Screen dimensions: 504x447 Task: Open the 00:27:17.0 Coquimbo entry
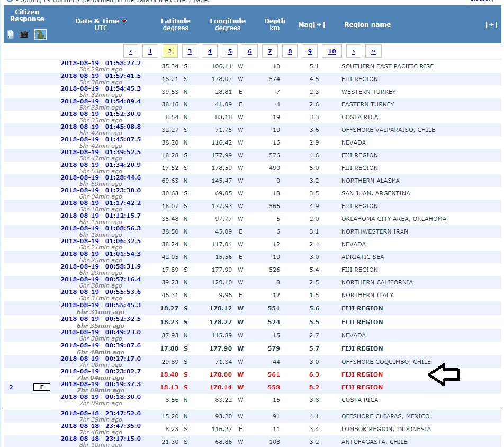101,359
